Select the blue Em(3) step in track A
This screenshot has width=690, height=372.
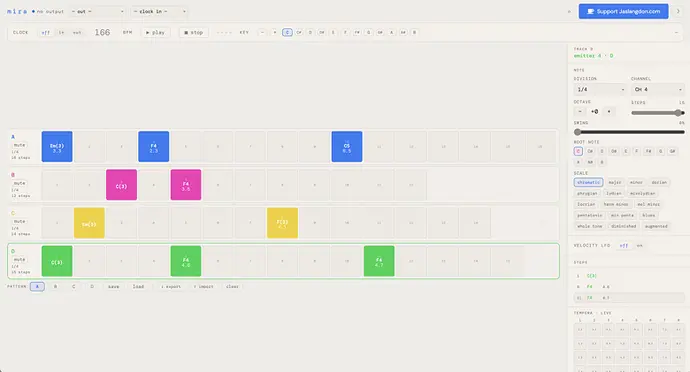[57, 147]
